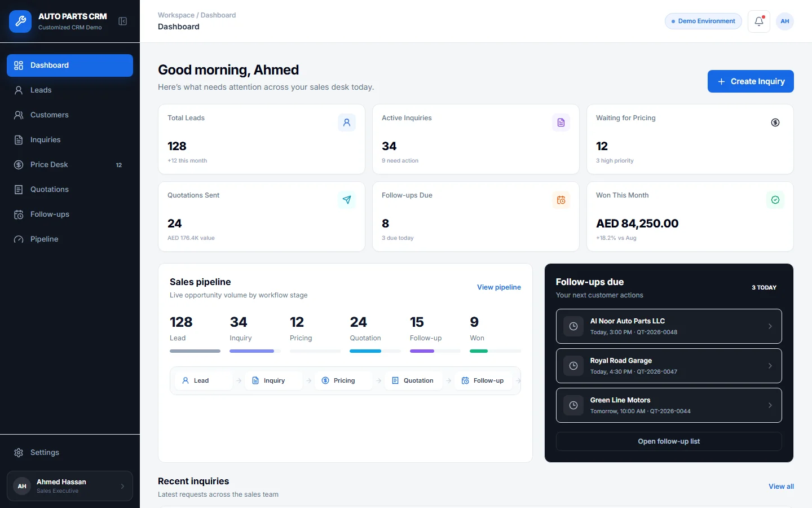Navigate to Inquiries in the sidebar
812x508 pixels.
click(70, 140)
